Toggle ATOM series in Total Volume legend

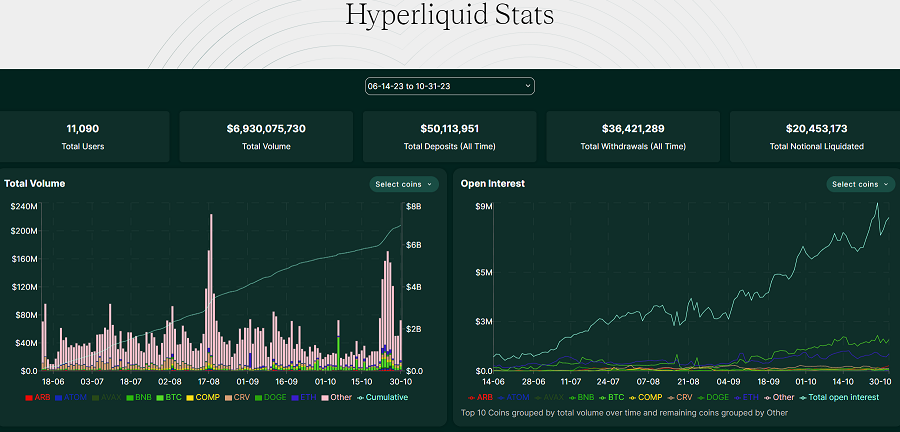[69, 397]
